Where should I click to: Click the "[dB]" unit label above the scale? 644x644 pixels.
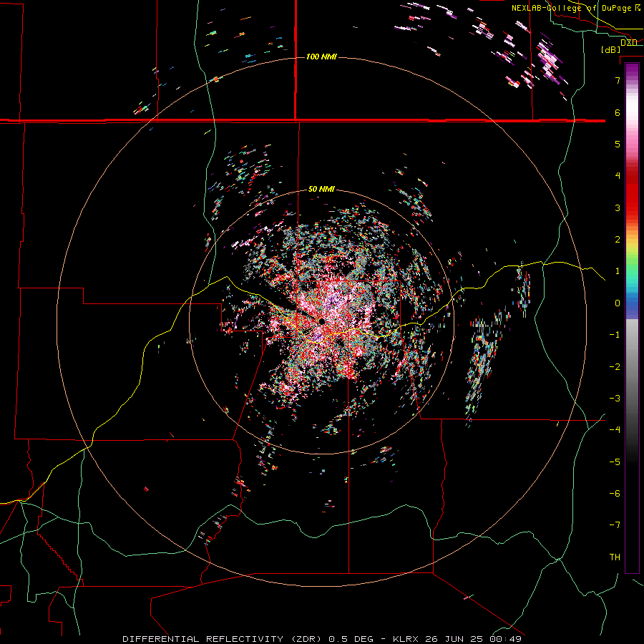610,49
